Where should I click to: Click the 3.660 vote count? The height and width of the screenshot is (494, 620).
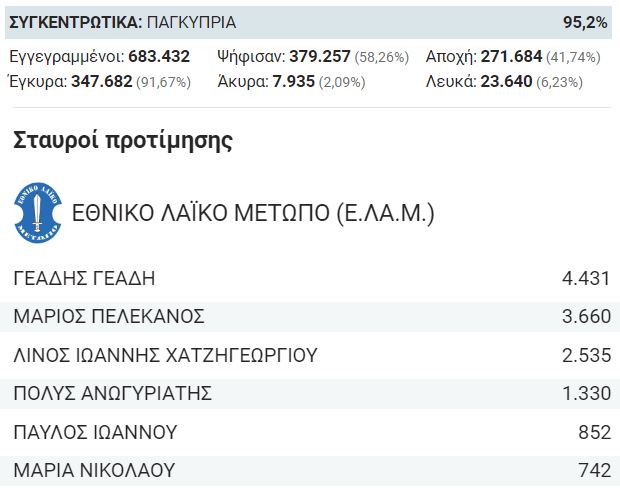(x=586, y=316)
